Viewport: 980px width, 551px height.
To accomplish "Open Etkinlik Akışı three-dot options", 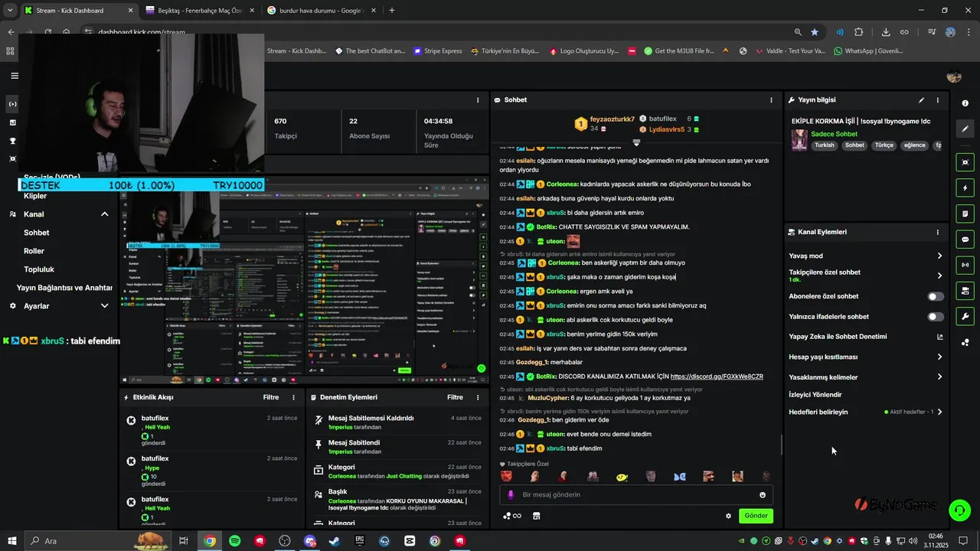I will point(293,397).
